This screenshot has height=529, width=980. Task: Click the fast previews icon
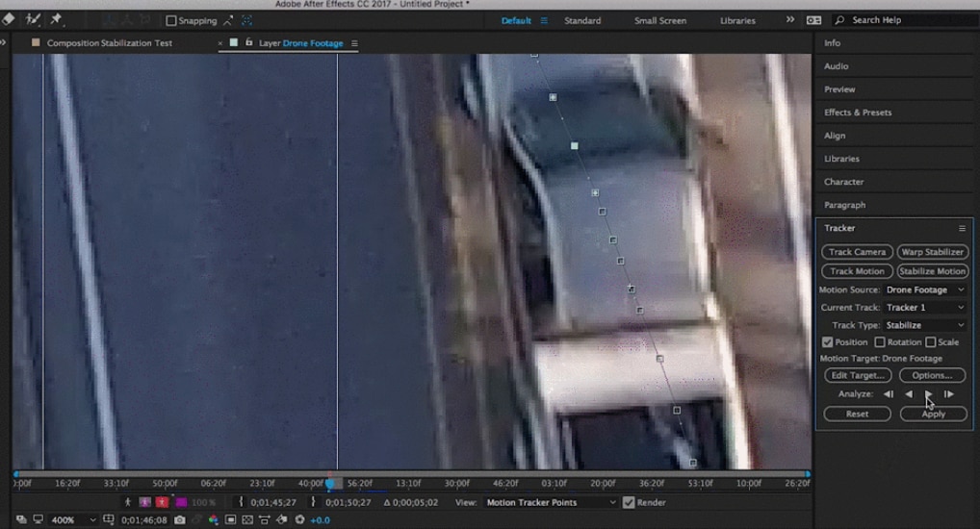[x=282, y=519]
